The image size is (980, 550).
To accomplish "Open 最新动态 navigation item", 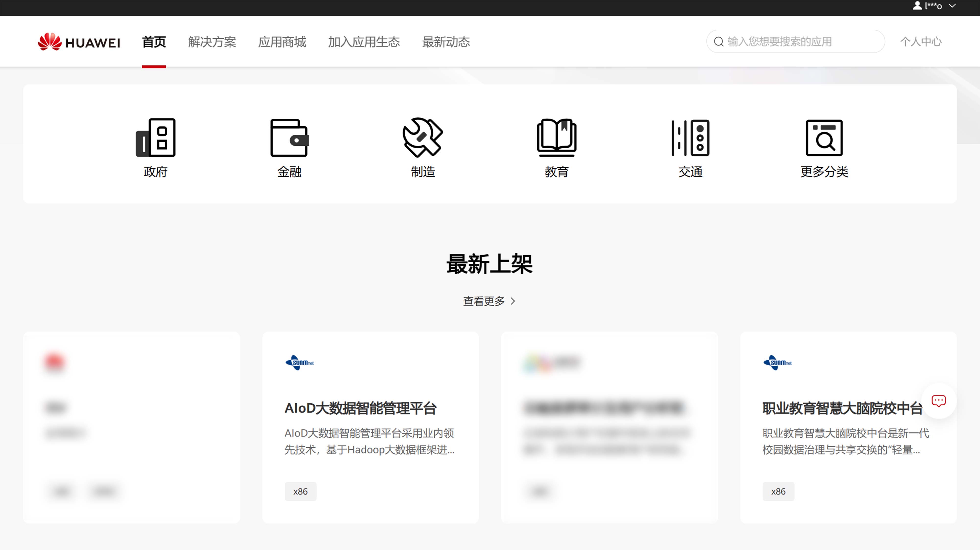I will (446, 42).
